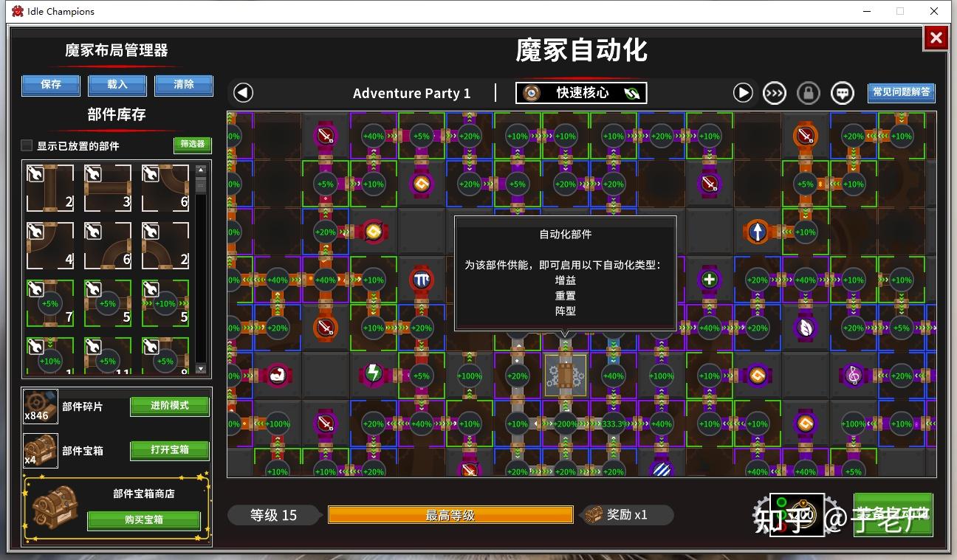The height and width of the screenshot is (560, 957).
Task: Toggle the lock icon near the top right
Action: (x=808, y=92)
